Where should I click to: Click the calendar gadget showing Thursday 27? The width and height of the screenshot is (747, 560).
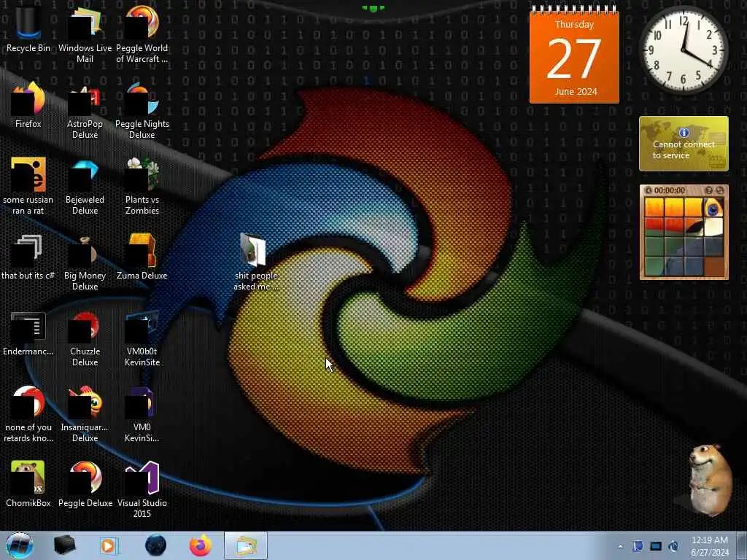[574, 55]
